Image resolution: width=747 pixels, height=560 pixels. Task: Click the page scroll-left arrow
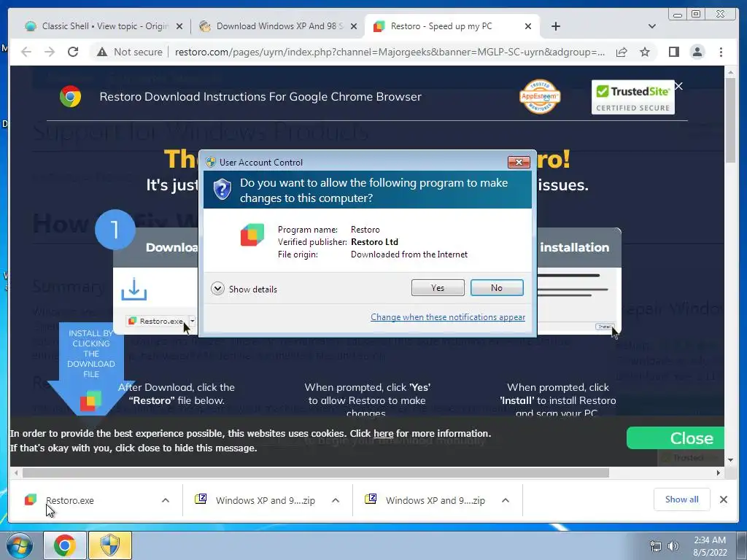pyautogui.click(x=16, y=472)
